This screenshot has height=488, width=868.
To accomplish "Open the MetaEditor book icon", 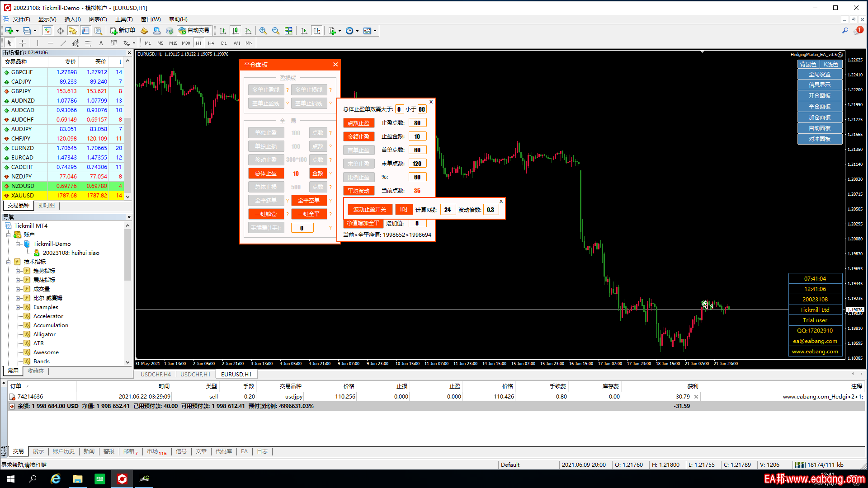I will (x=144, y=31).
